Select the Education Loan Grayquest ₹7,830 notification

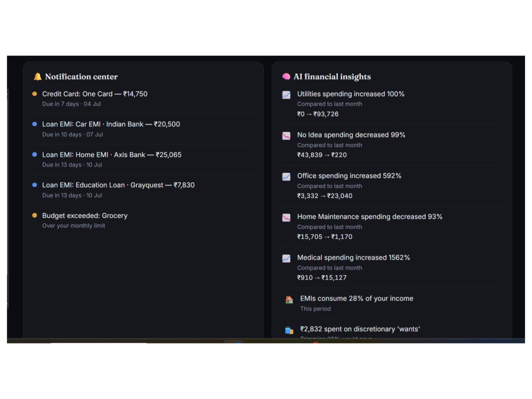click(143, 190)
